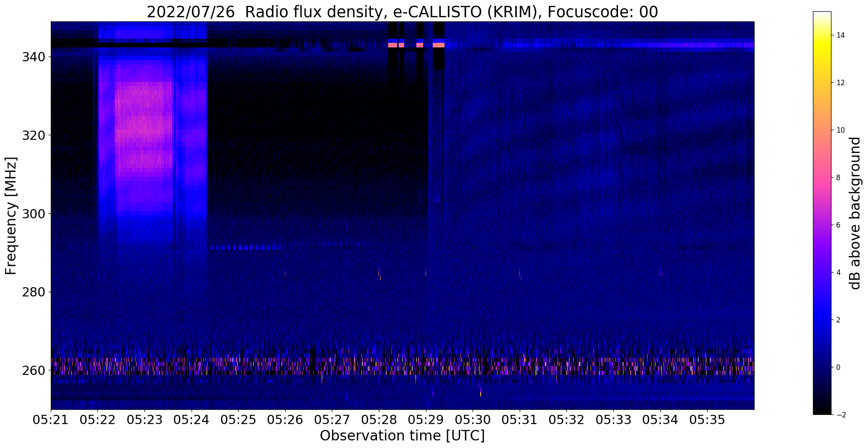Click the 05:24 time tick label
Image resolution: width=868 pixels, height=448 pixels.
coord(192,420)
